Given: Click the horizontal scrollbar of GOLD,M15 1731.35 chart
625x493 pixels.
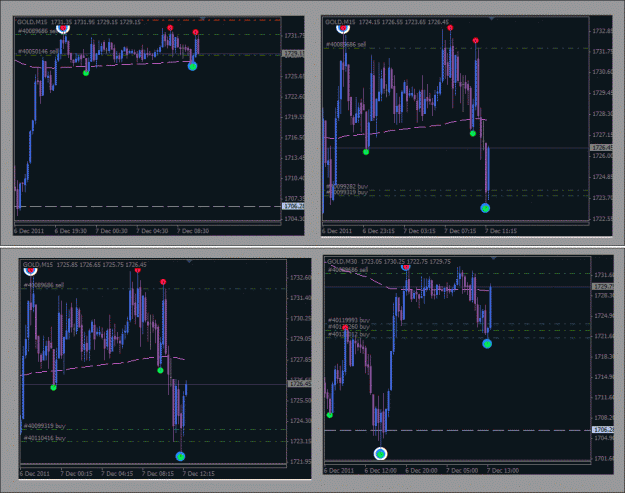Looking at the screenshot, I should (148, 222).
